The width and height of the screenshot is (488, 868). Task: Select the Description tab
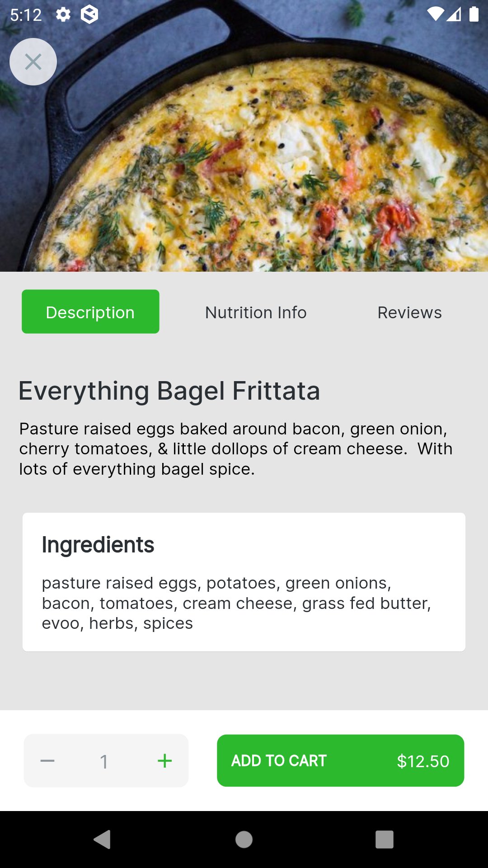(90, 312)
